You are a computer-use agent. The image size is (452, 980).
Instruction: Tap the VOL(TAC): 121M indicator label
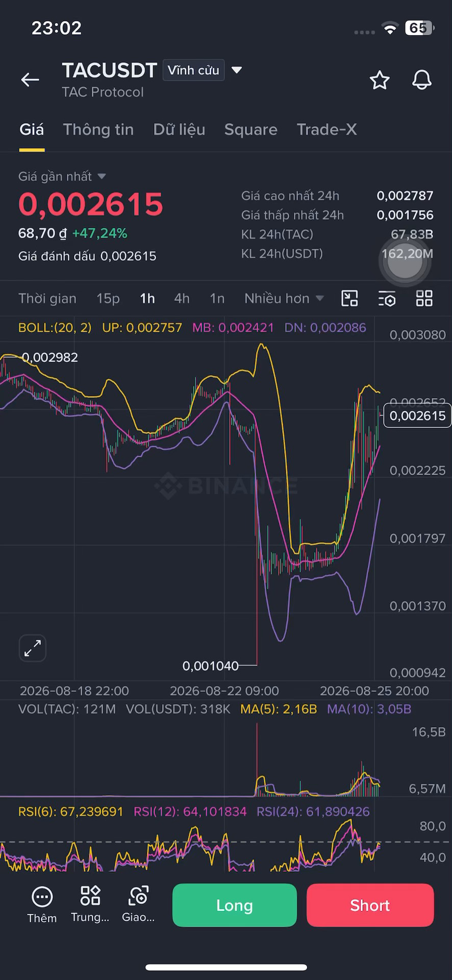coord(67,709)
